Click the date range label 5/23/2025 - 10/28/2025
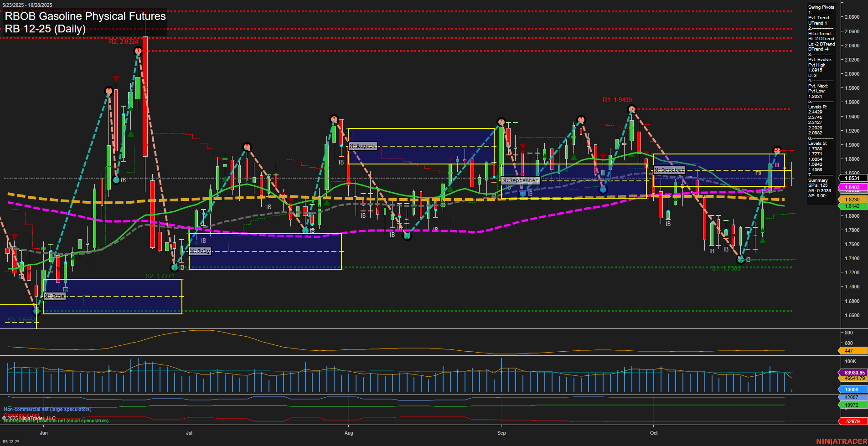The height and width of the screenshot is (446, 868). click(x=28, y=4)
